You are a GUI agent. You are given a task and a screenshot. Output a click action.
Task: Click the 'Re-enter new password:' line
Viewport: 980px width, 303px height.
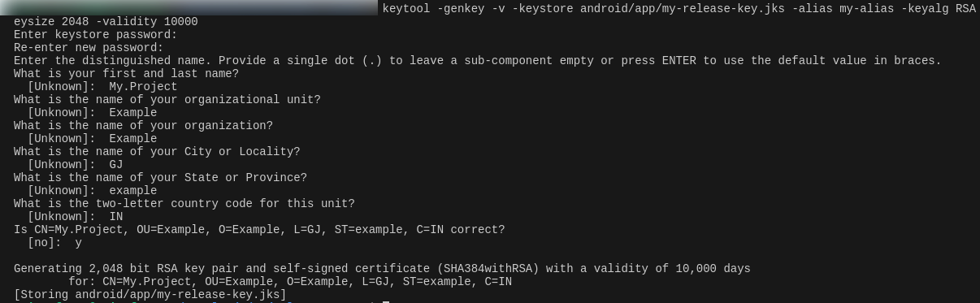coord(89,48)
